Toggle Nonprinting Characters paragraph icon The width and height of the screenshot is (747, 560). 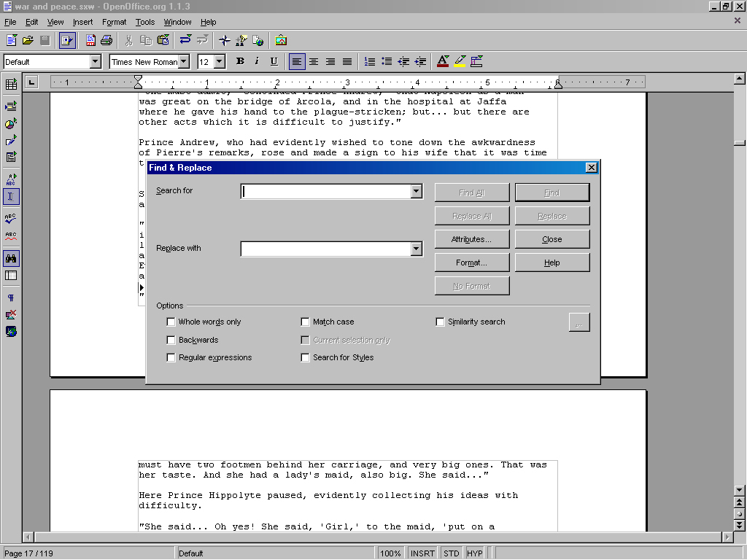(x=11, y=297)
